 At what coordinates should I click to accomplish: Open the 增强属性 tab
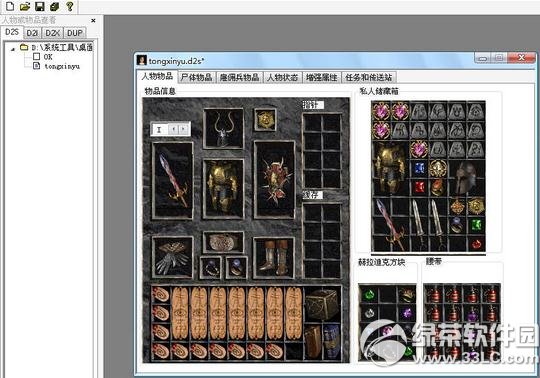pyautogui.click(x=322, y=77)
